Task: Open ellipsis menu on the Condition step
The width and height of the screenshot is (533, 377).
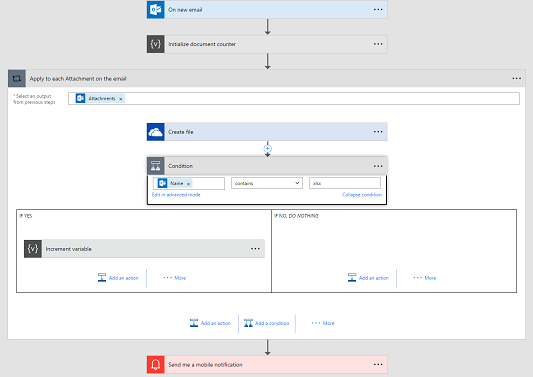Action: tap(378, 166)
